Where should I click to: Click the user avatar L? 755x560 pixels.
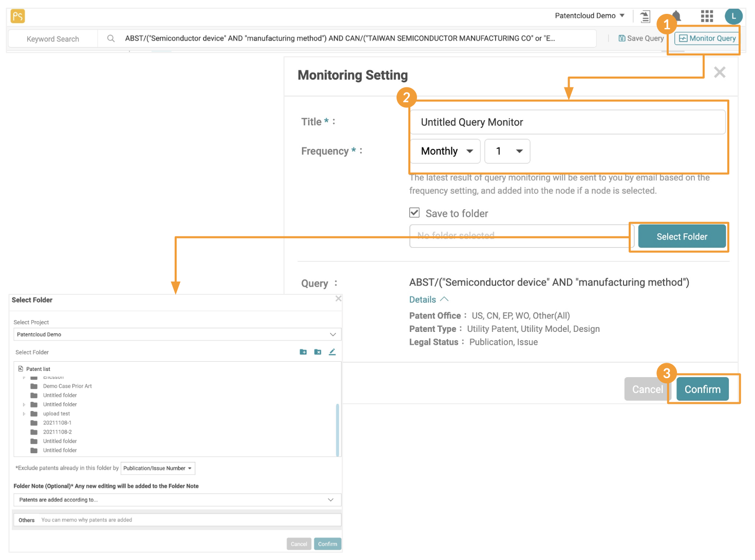click(733, 16)
